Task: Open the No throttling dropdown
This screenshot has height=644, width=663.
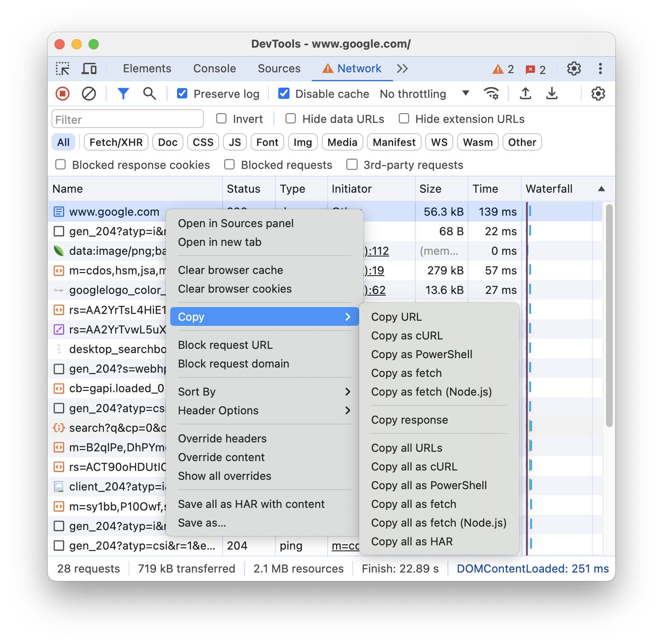Action: click(424, 94)
